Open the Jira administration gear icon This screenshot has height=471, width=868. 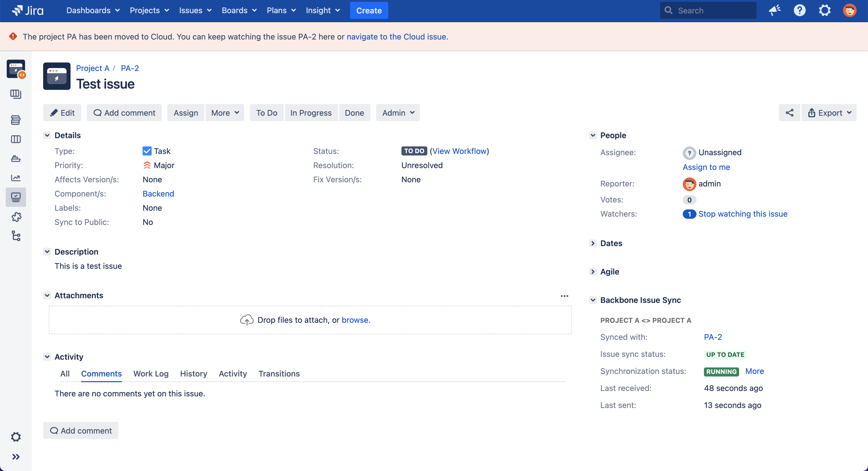[x=825, y=10]
